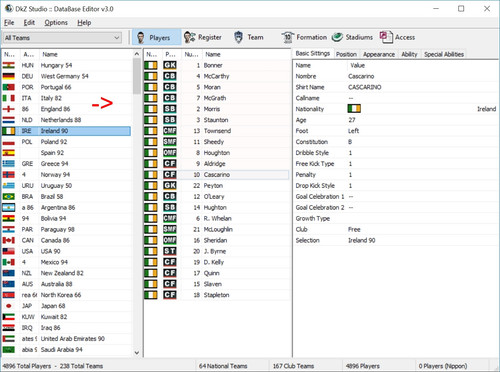Click the England 86 flag icon
This screenshot has height=372, width=500.
tap(9, 109)
